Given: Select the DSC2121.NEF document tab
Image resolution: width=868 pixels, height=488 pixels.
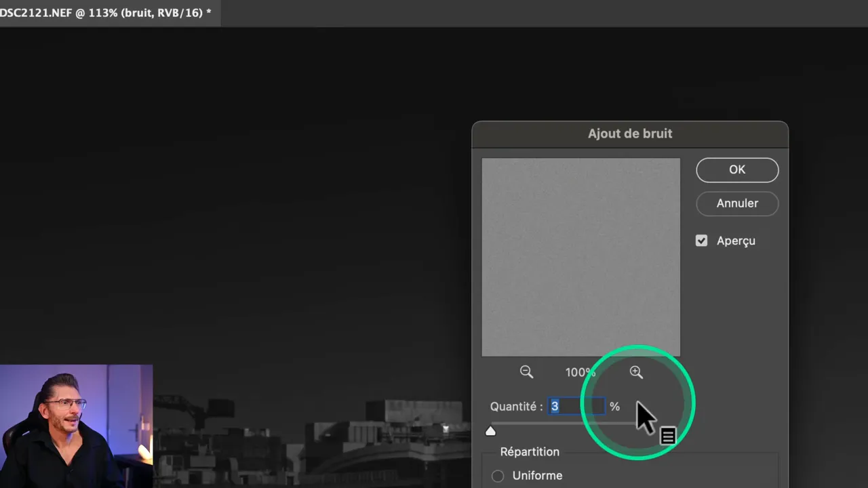Looking at the screenshot, I should pyautogui.click(x=105, y=13).
